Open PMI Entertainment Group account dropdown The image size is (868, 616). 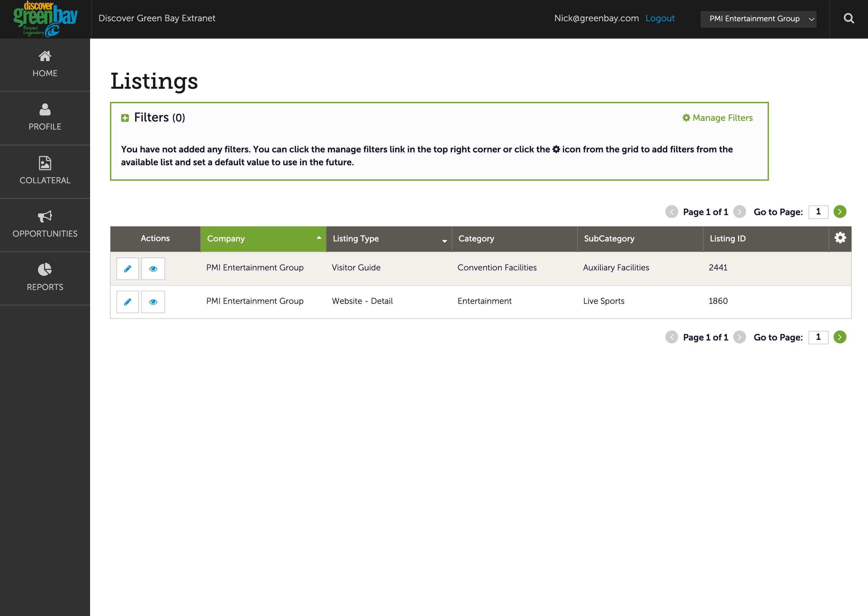(758, 19)
